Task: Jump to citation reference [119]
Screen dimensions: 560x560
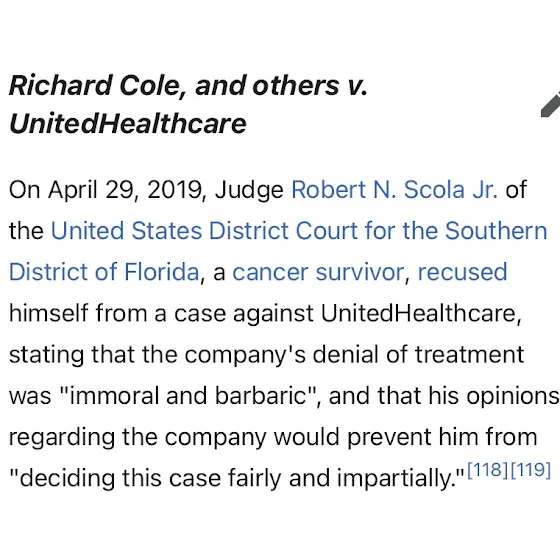Action: pos(531,470)
